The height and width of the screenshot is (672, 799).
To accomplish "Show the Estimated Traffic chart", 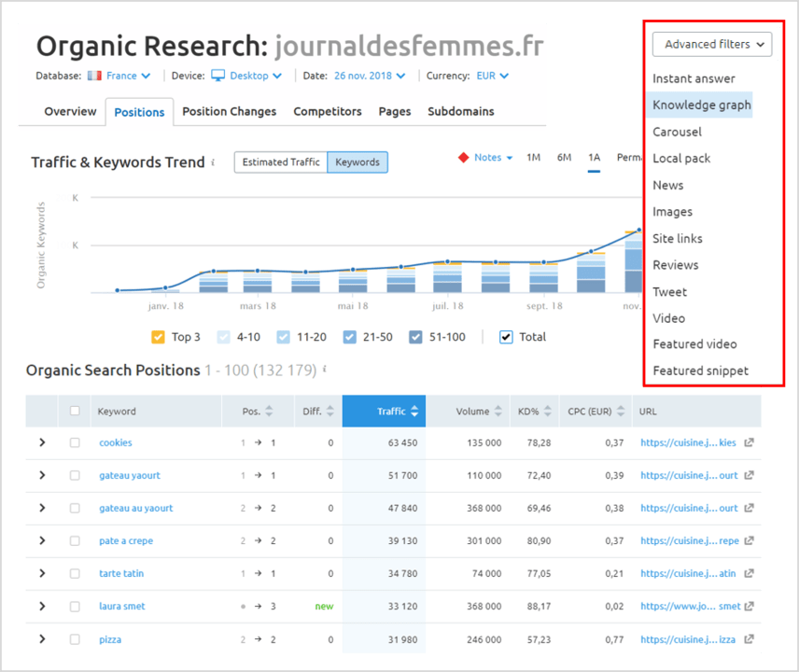I will [x=281, y=162].
